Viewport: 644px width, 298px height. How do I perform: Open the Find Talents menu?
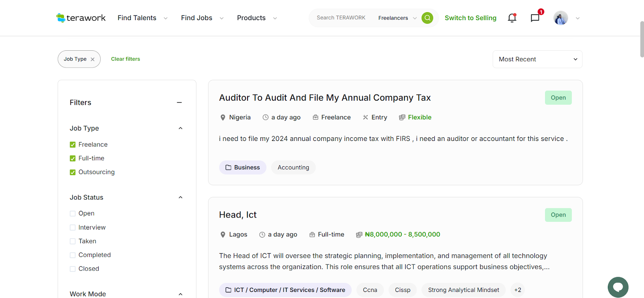point(142,18)
